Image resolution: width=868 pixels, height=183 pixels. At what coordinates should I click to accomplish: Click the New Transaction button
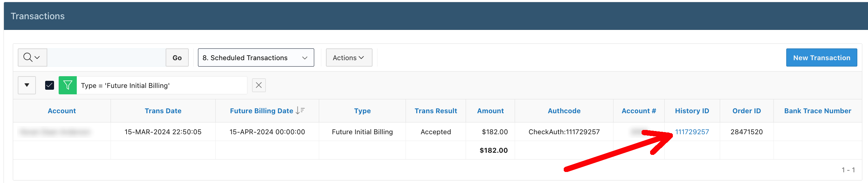tap(821, 58)
